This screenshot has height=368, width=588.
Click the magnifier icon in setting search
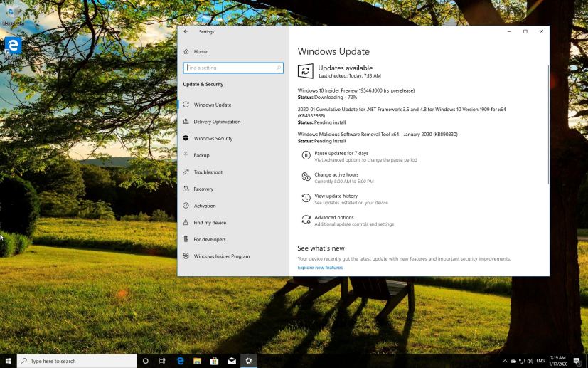[279, 68]
